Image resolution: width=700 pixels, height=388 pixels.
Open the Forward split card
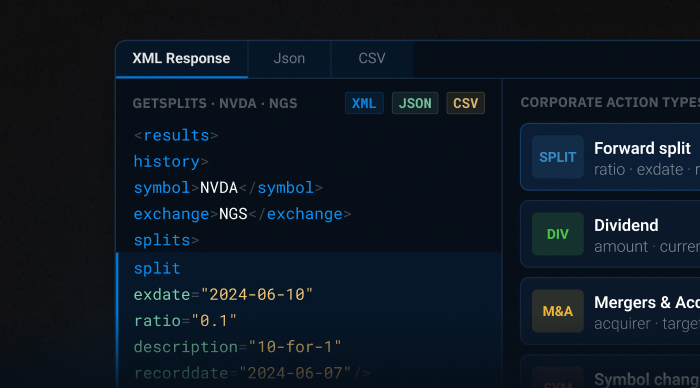click(610, 157)
